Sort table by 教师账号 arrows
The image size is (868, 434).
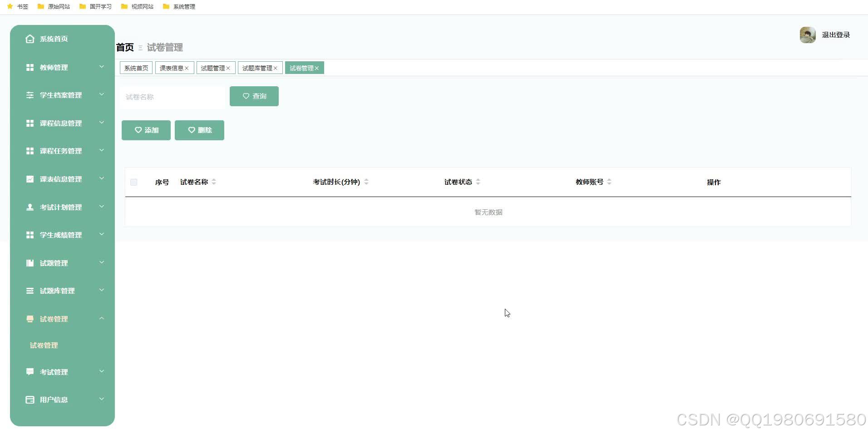(x=609, y=182)
